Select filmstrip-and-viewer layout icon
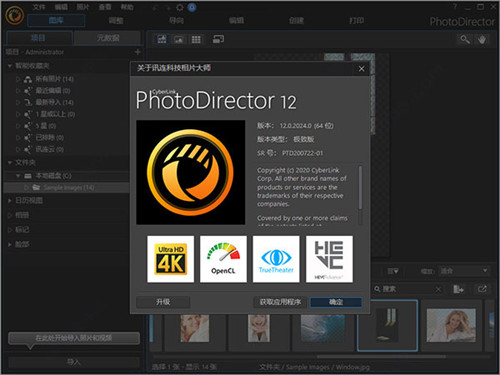 coord(162,39)
